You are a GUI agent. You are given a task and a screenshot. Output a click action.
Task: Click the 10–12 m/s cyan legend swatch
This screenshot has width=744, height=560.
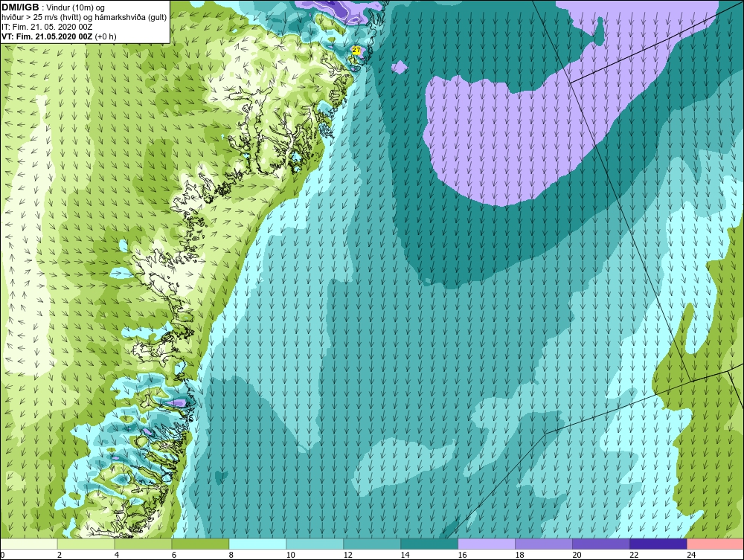[x=315, y=544]
